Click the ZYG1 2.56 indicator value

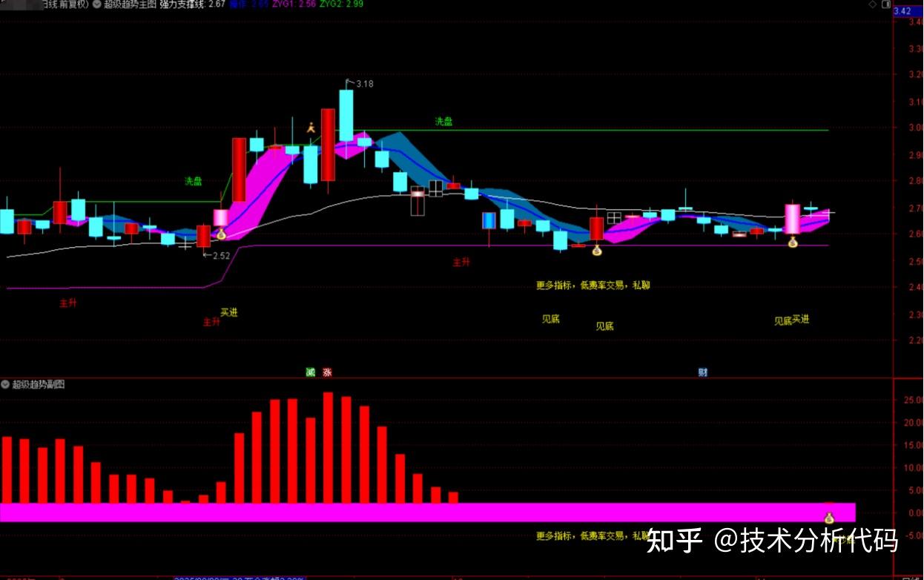(294, 4)
